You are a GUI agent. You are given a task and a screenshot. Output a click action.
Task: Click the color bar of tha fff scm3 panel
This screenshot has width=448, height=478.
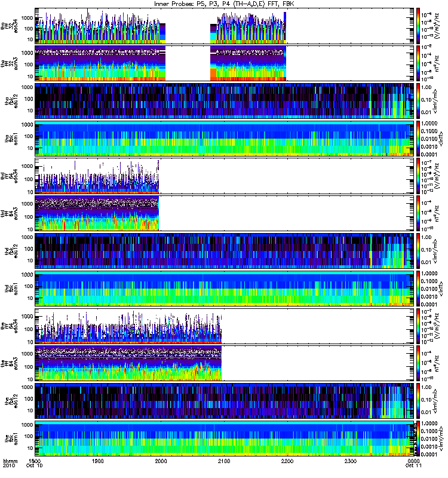coord(418,63)
